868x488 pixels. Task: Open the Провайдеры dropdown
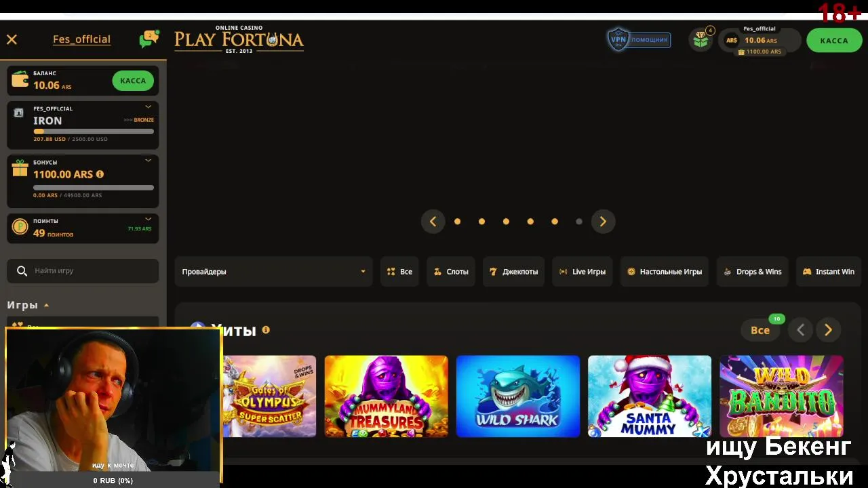(273, 271)
